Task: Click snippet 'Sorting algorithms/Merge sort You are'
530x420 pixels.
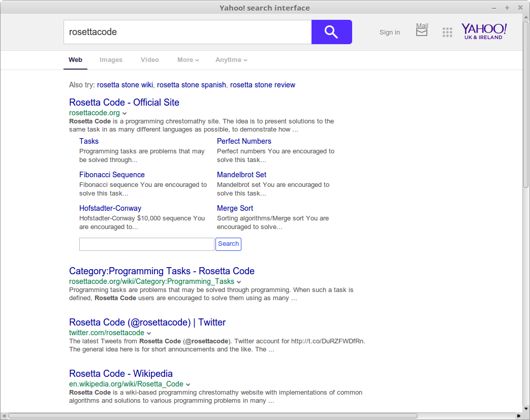Action: tap(273, 218)
